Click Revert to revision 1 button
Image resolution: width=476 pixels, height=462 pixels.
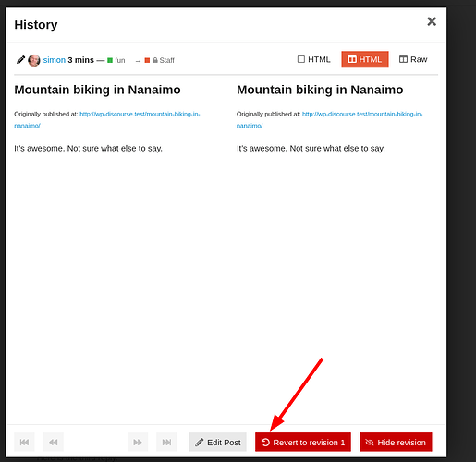303,442
